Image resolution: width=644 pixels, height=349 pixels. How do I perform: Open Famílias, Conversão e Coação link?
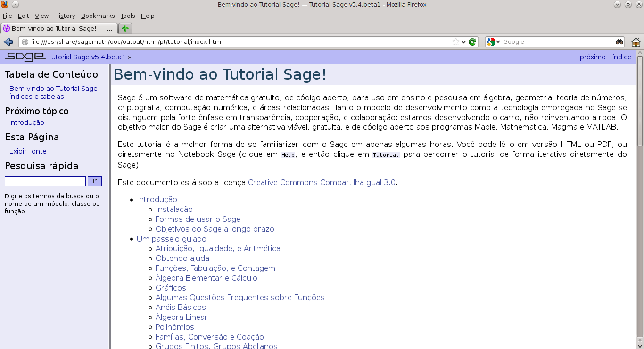pos(210,337)
